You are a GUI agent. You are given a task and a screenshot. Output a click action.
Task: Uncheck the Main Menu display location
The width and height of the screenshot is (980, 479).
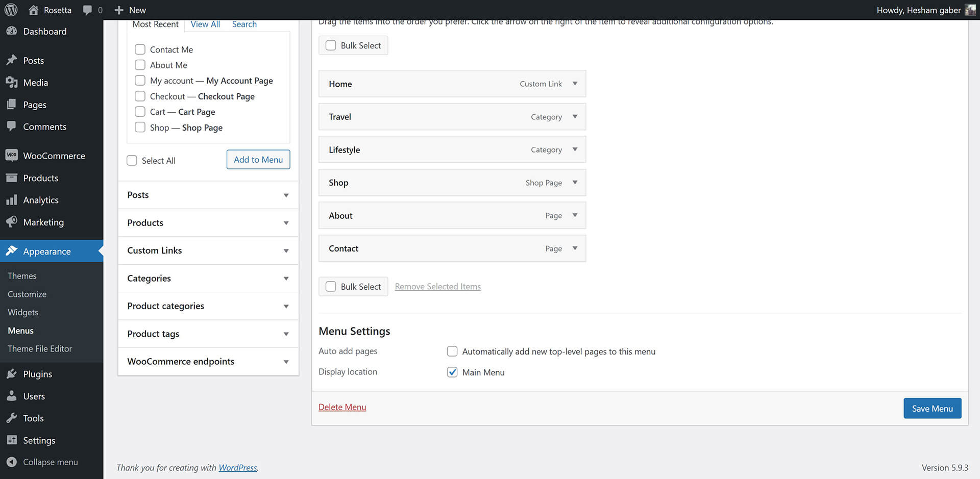click(x=452, y=372)
